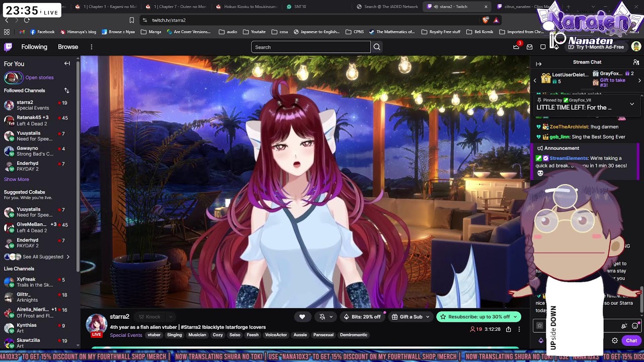Open the Bits channel points icon in chat
Image resolution: width=644 pixels, height=362 pixels.
click(541, 340)
